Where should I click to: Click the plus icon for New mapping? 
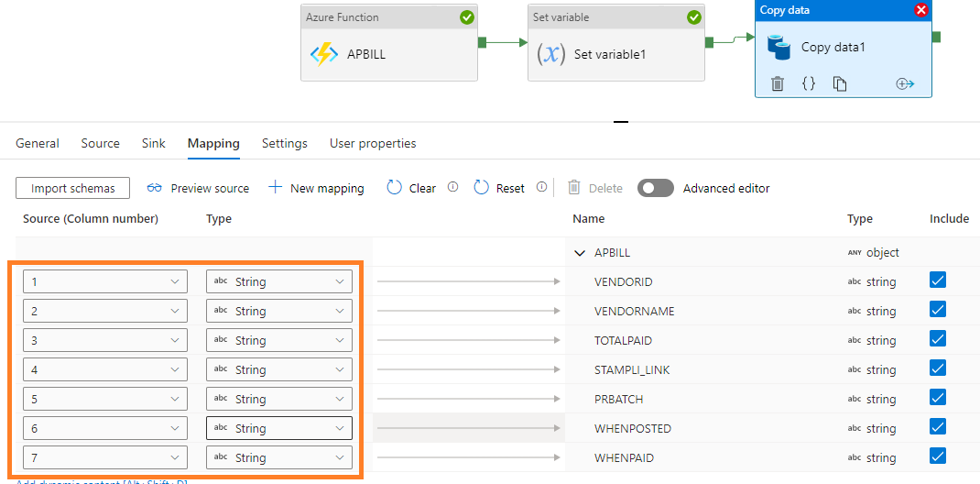[x=275, y=187]
